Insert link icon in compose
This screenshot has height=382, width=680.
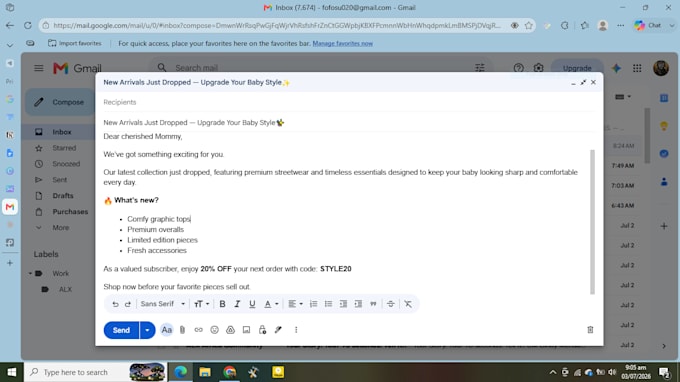198,330
